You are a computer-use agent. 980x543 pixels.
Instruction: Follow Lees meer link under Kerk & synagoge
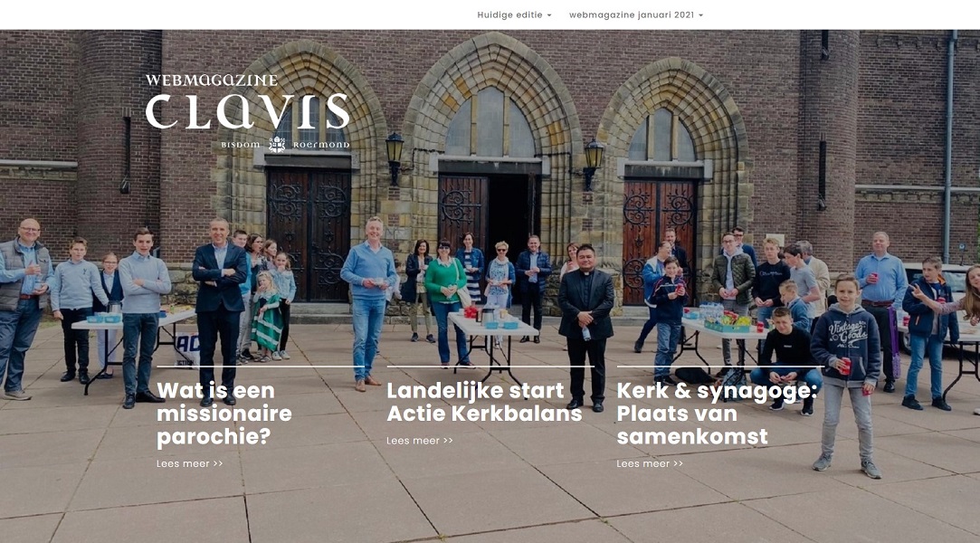pos(650,463)
